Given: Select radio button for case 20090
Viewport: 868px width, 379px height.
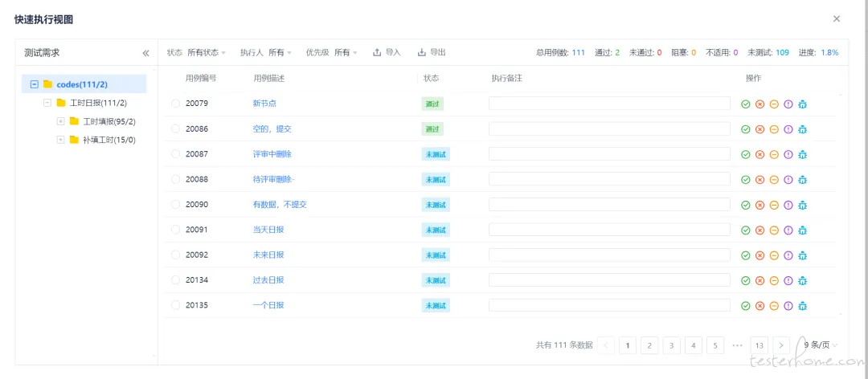Looking at the screenshot, I should pos(175,204).
